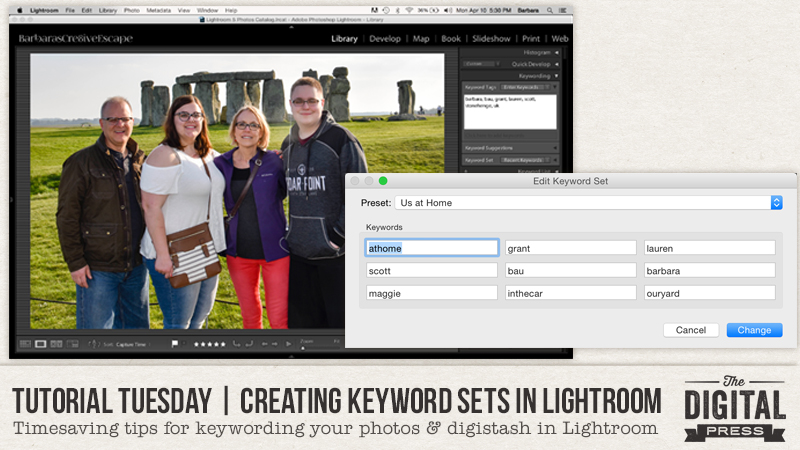Image resolution: width=800 pixels, height=450 pixels.
Task: Rotate photo clockwise
Action: (x=249, y=344)
